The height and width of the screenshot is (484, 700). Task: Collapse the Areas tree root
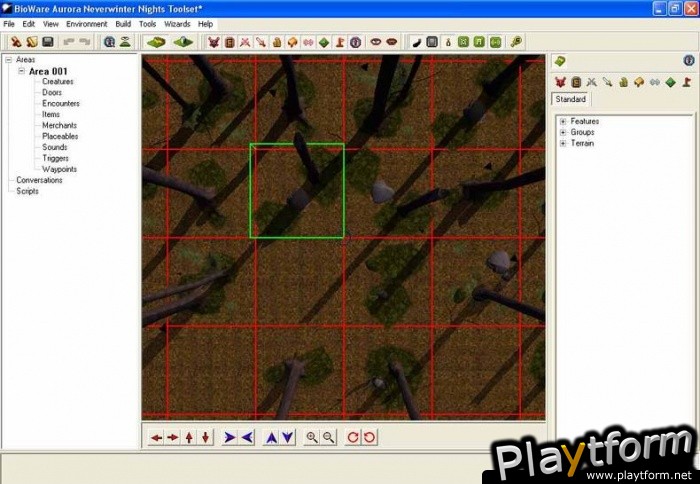point(8,59)
